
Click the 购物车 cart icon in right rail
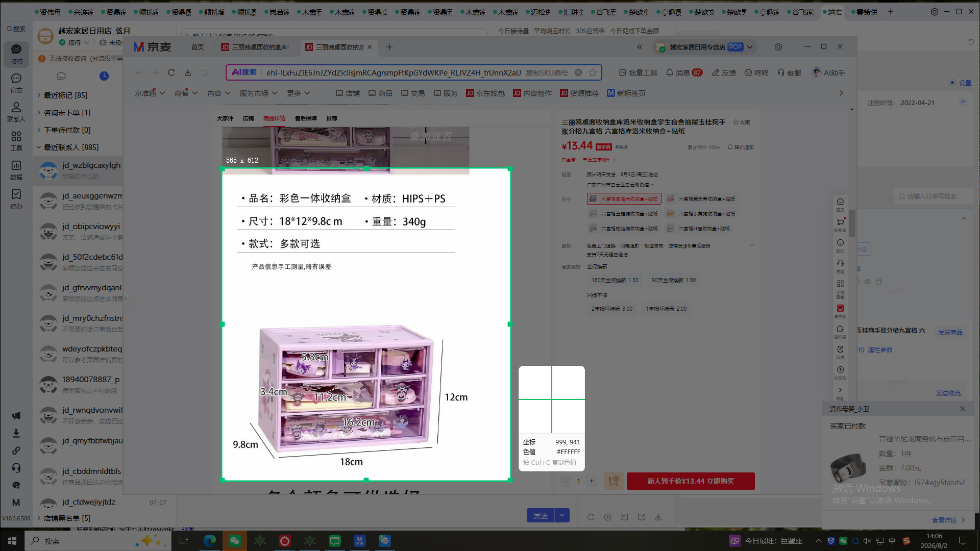pyautogui.click(x=840, y=224)
